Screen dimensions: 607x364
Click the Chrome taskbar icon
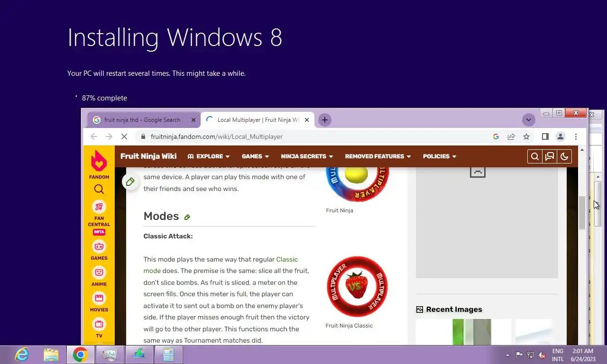80,355
